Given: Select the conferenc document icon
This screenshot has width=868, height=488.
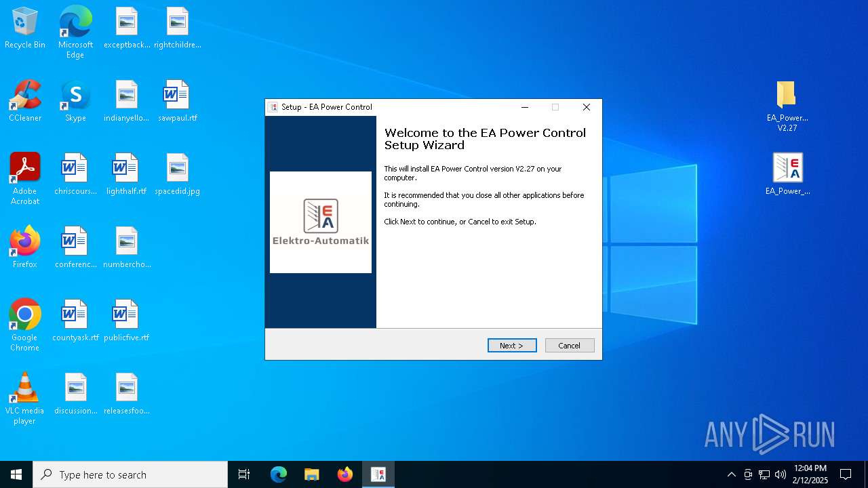Looking at the screenshot, I should pos(75,248).
